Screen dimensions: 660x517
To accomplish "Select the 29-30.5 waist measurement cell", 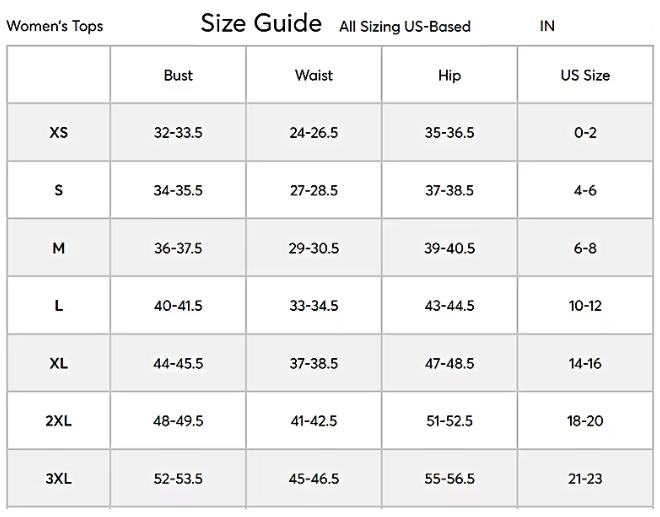I will point(314,248).
